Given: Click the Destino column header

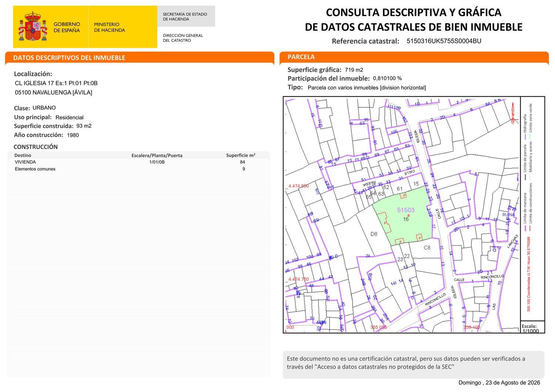Looking at the screenshot, I should point(23,155).
